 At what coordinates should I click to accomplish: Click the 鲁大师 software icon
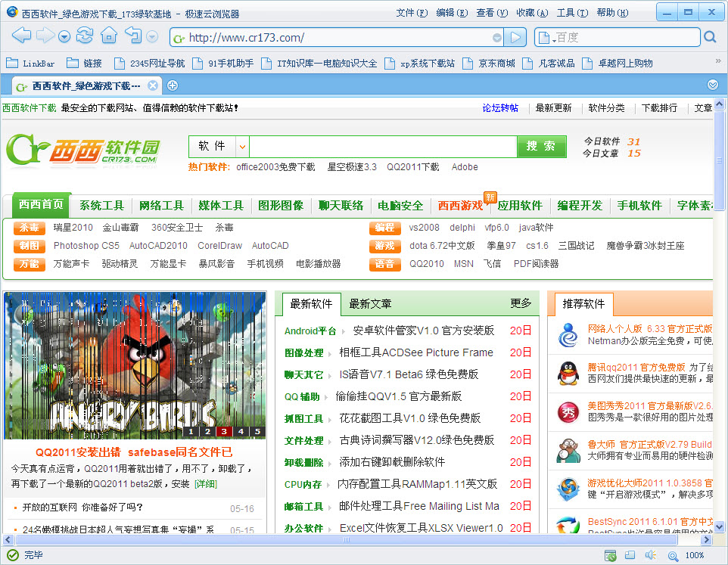[569, 451]
